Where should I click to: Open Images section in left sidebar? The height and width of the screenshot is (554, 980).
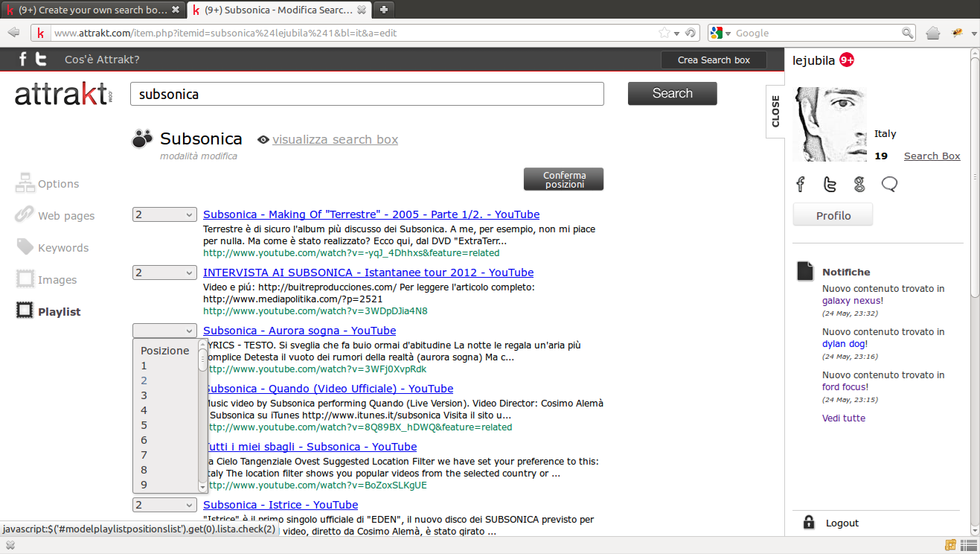46,279
